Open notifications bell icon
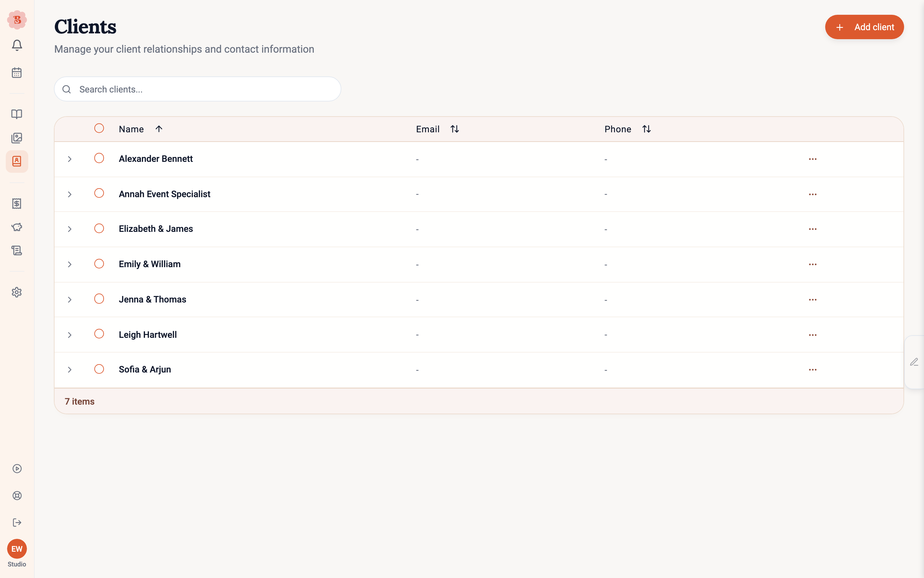 pos(17,45)
